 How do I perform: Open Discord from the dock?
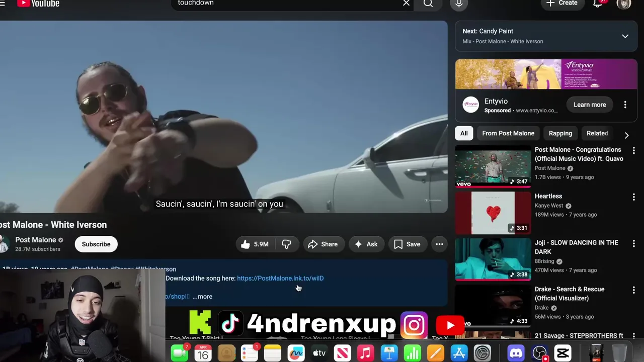click(x=516, y=353)
